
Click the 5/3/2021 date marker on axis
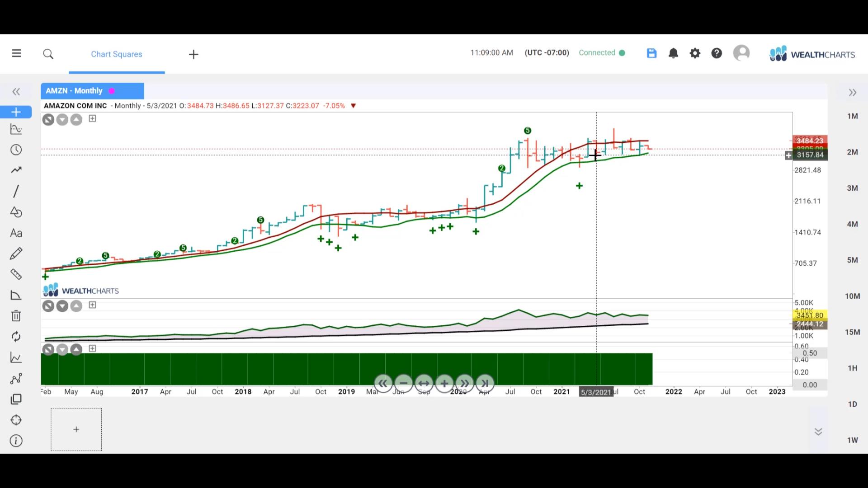[596, 392]
